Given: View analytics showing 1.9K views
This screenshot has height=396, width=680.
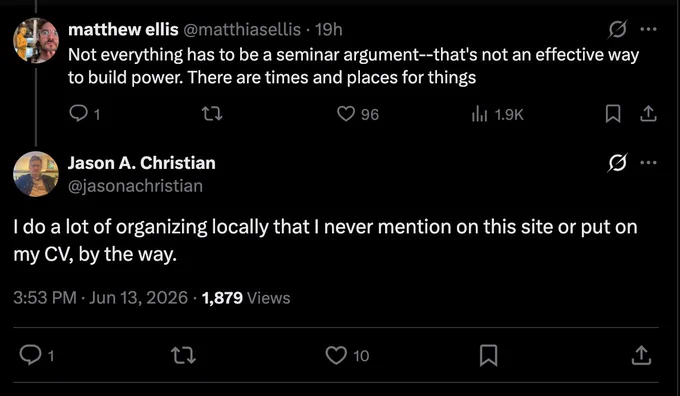Looking at the screenshot, I should point(497,115).
